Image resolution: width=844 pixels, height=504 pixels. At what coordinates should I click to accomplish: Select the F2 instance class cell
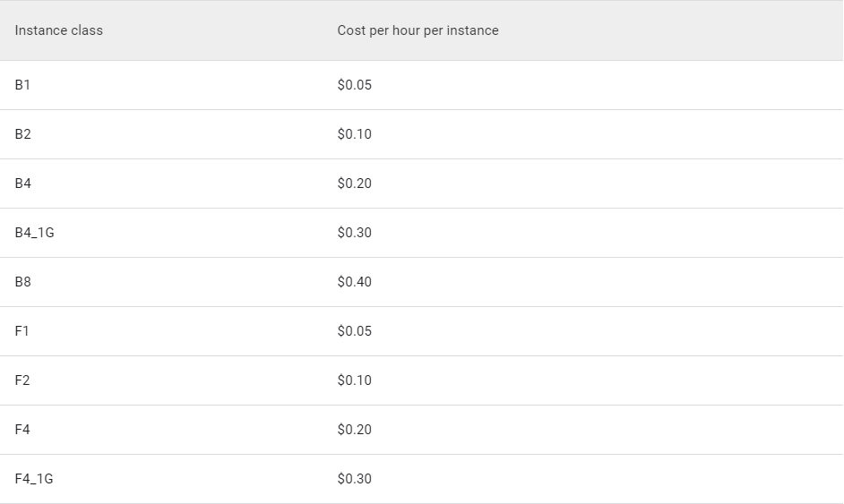point(22,380)
